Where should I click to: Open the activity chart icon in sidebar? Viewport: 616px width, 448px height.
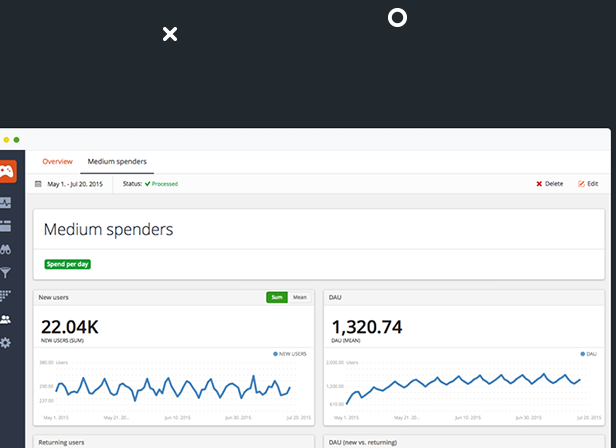6,203
